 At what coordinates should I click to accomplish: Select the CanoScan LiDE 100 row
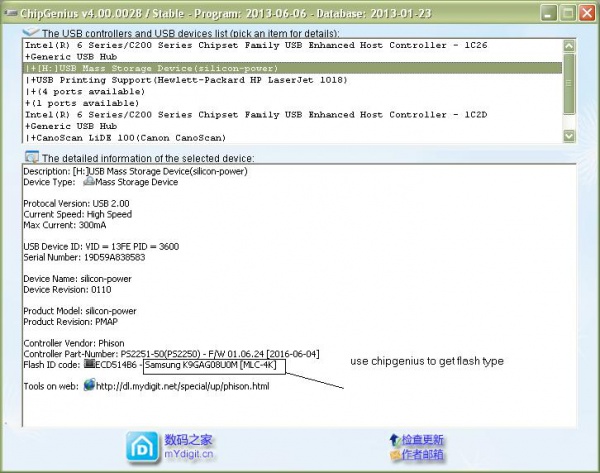click(292, 138)
